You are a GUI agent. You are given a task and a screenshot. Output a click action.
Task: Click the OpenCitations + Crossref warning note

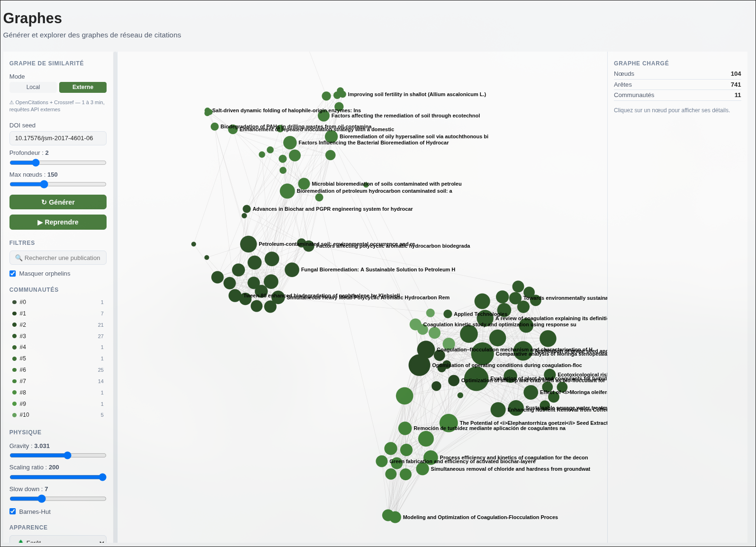pos(57,106)
